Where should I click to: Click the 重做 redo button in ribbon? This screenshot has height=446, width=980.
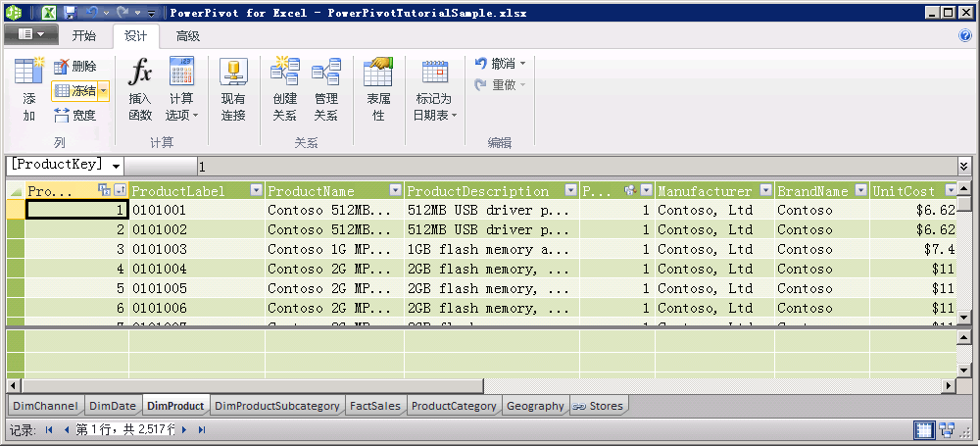[x=500, y=84]
